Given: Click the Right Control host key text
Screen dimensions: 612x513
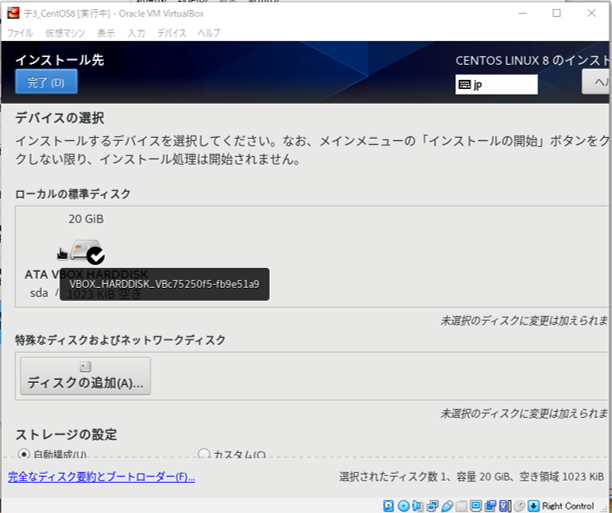Looking at the screenshot, I should 568,506.
